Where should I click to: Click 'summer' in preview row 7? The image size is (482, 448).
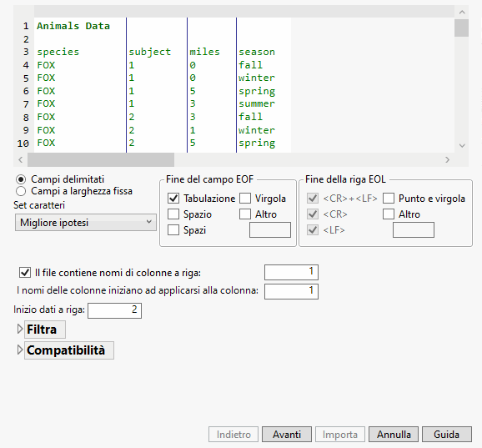click(257, 103)
